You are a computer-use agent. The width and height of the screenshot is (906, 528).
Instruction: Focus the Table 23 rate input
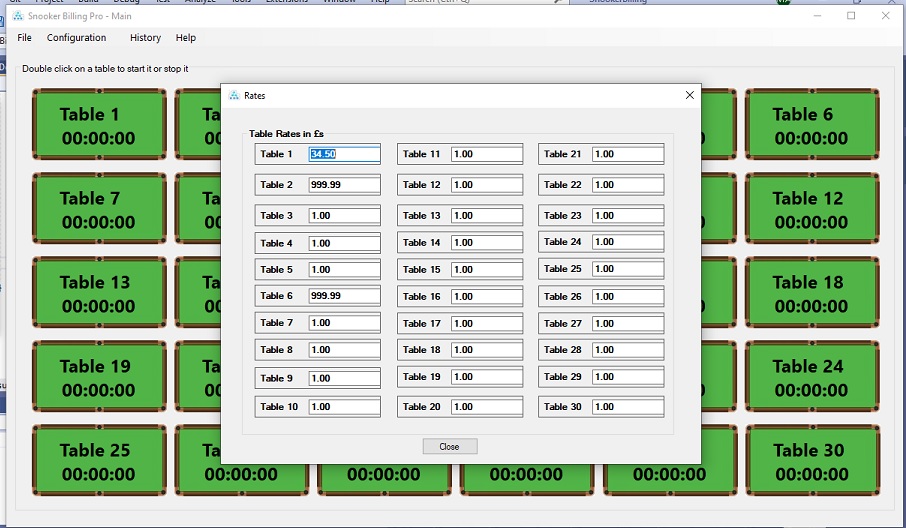tap(627, 215)
